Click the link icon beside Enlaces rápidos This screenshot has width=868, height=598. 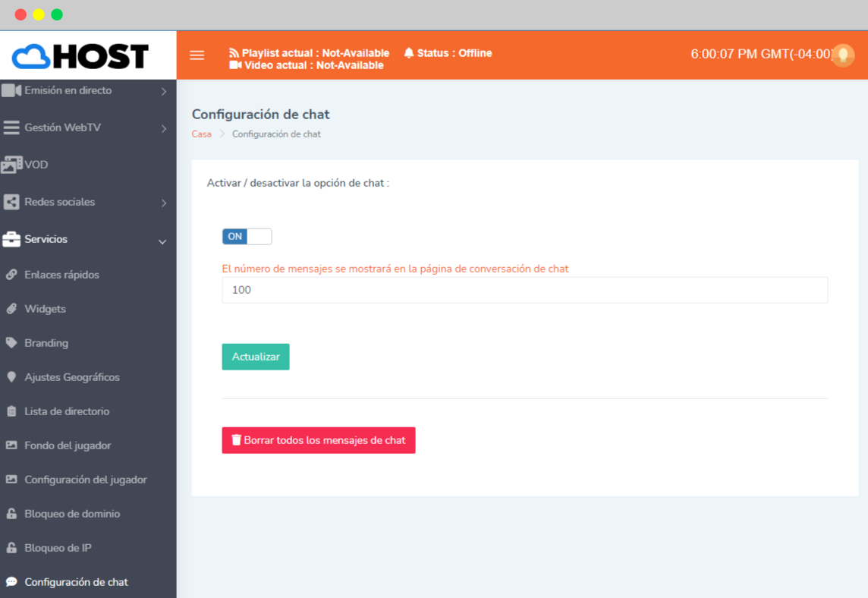coord(11,275)
